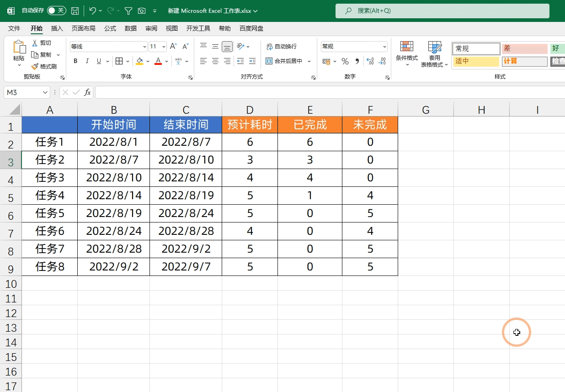This screenshot has width=565, height=392.
Task: Open the font color dropdown arrow
Action: coord(167,61)
